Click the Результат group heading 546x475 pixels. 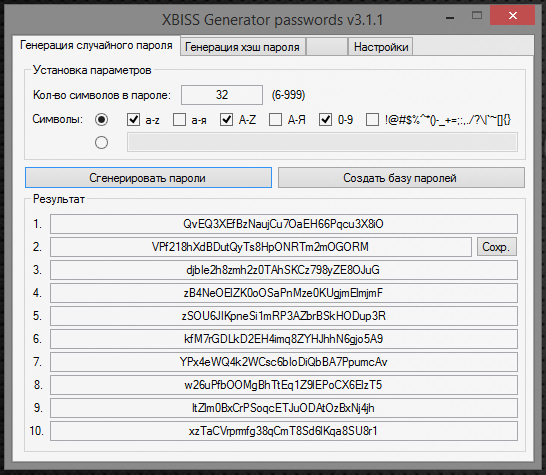pyautogui.click(x=59, y=199)
